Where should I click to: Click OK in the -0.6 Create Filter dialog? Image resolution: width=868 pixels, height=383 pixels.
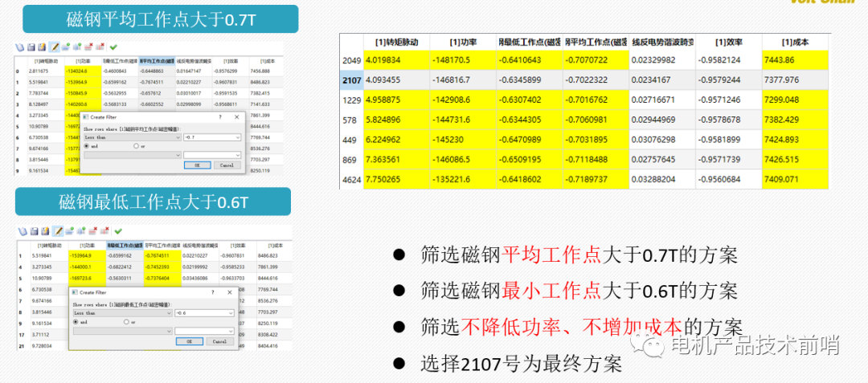coord(190,341)
